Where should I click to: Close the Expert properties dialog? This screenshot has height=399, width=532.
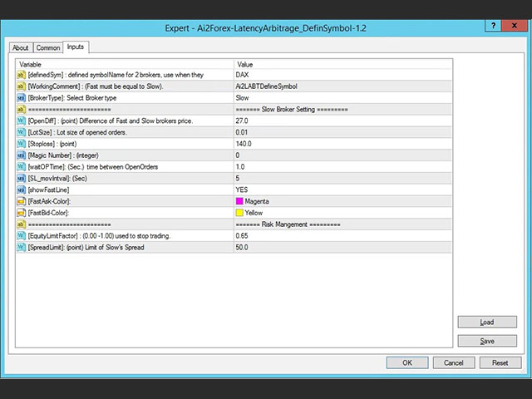pos(515,26)
